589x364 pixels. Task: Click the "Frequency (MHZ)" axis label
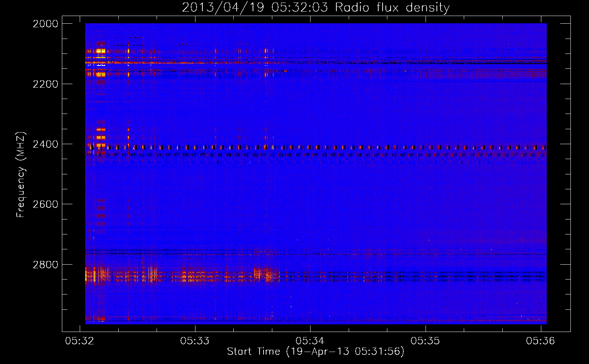click(x=21, y=175)
